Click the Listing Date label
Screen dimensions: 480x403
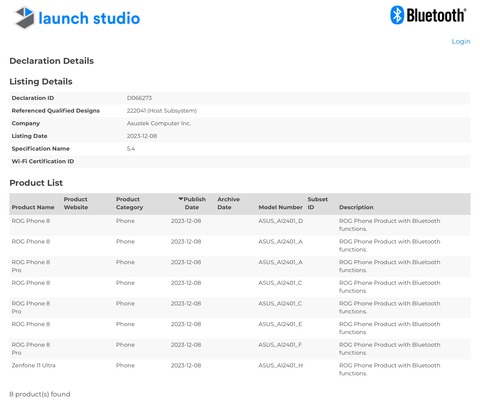pyautogui.click(x=29, y=136)
